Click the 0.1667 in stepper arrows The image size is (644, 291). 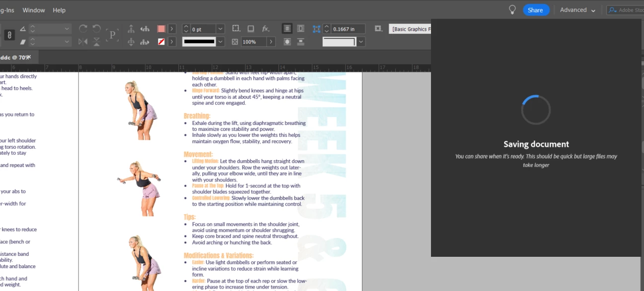click(x=327, y=29)
